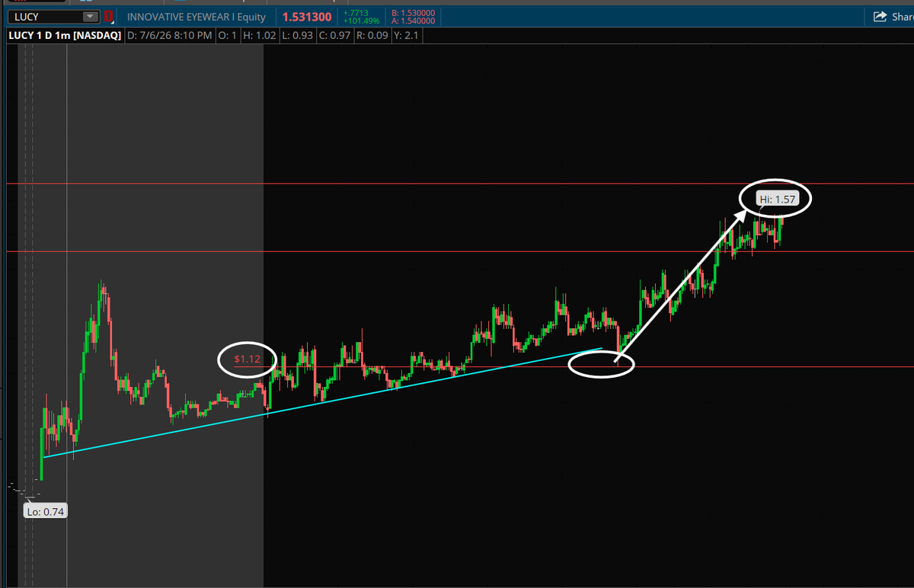Click the H: 1.02 high readout
Viewport: 914px width, 588px height.
[259, 35]
